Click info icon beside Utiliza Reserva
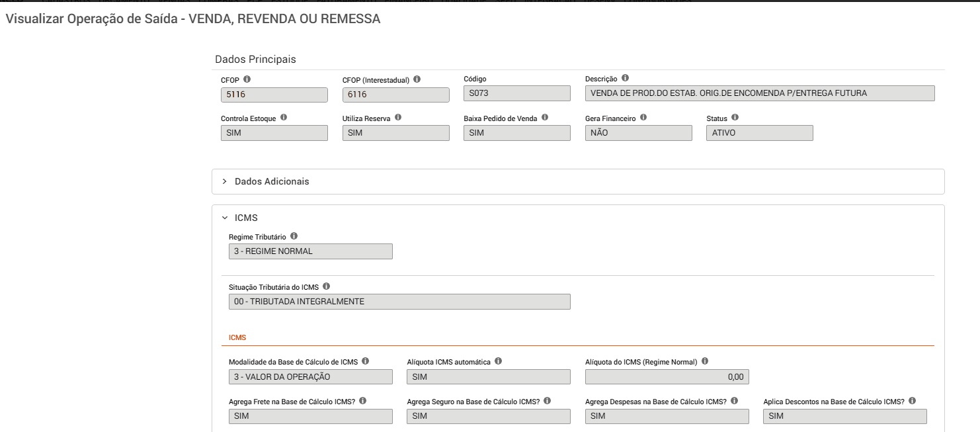The width and height of the screenshot is (980, 432). [398, 118]
